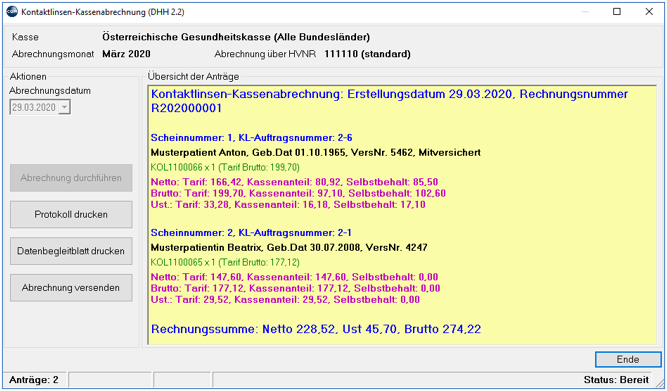Close the window with the X button
667x391 pixels.
tap(649, 12)
